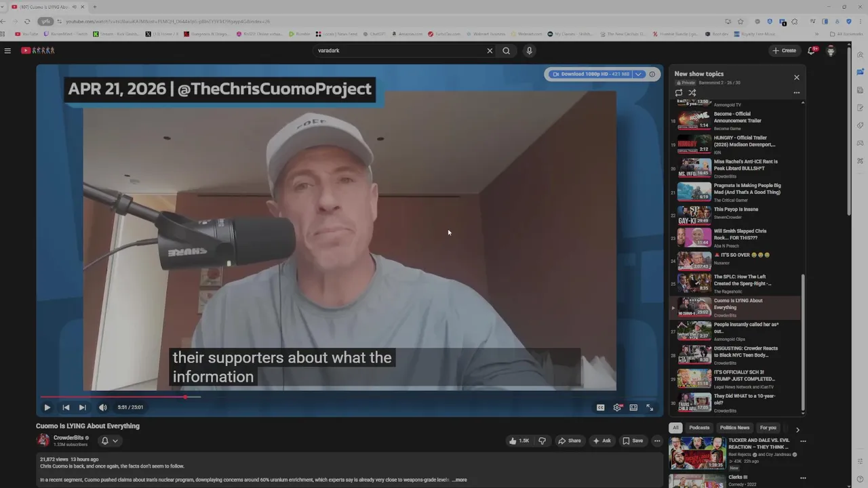Click the playlist panel scrollbar
Viewport: 868px width, 488px height.
coord(803,342)
